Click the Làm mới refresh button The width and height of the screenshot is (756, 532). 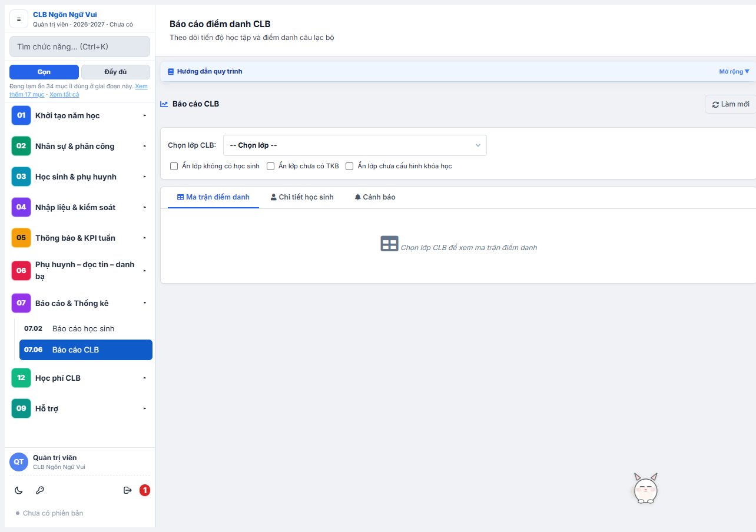click(731, 104)
